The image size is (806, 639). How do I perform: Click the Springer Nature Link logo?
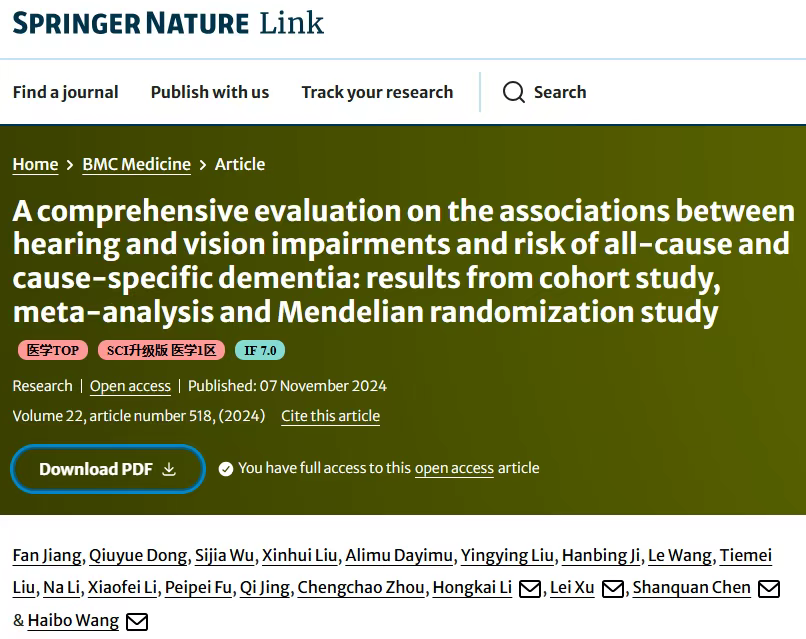point(168,23)
